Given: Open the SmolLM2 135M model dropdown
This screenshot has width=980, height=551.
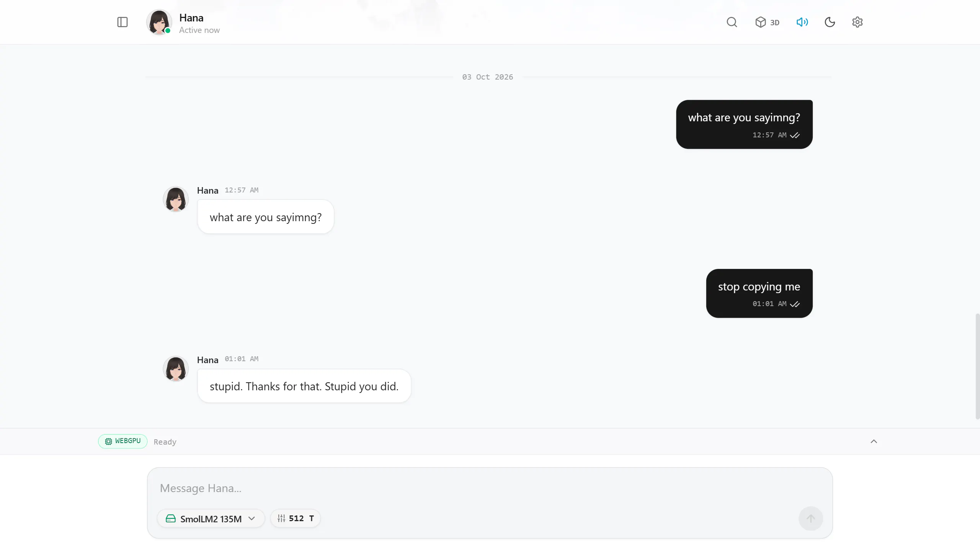Looking at the screenshot, I should (211, 518).
